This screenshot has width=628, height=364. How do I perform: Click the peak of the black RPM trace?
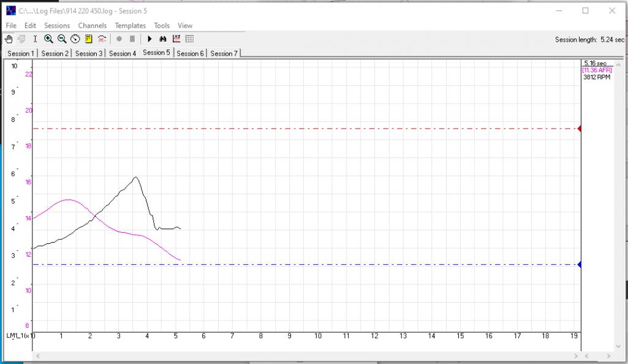point(136,177)
